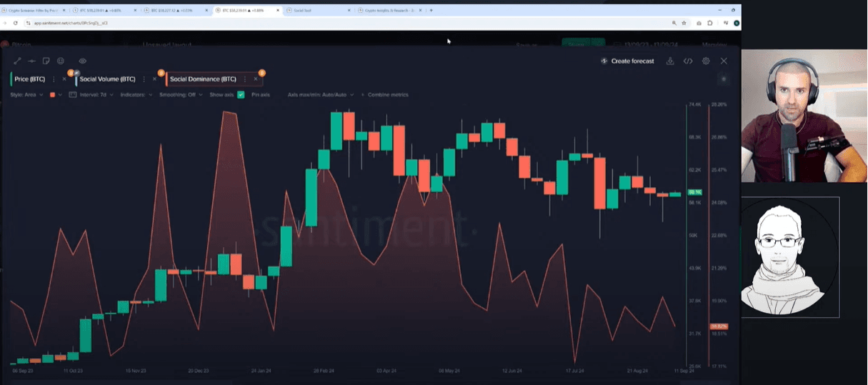Click the browser address bar URL
Viewport: 868px width, 385px height.
click(x=70, y=23)
